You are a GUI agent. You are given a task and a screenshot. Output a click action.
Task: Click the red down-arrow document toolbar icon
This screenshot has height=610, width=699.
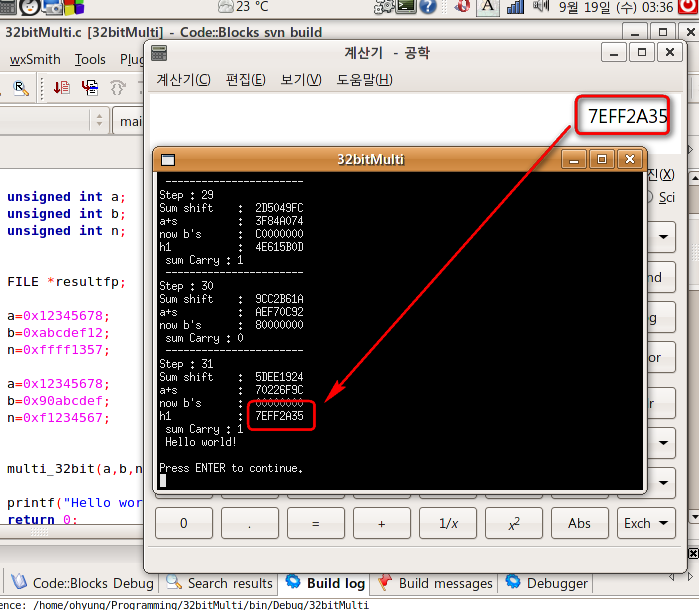[62, 87]
